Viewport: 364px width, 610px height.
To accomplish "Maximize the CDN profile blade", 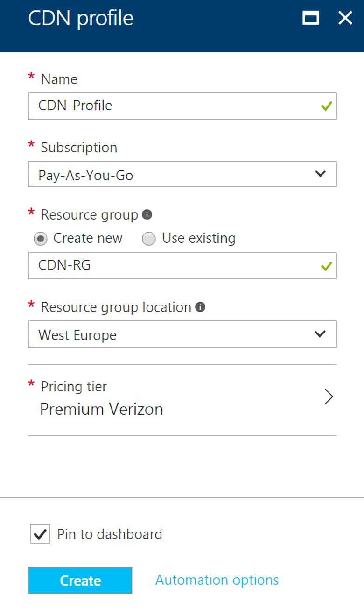I will point(310,18).
